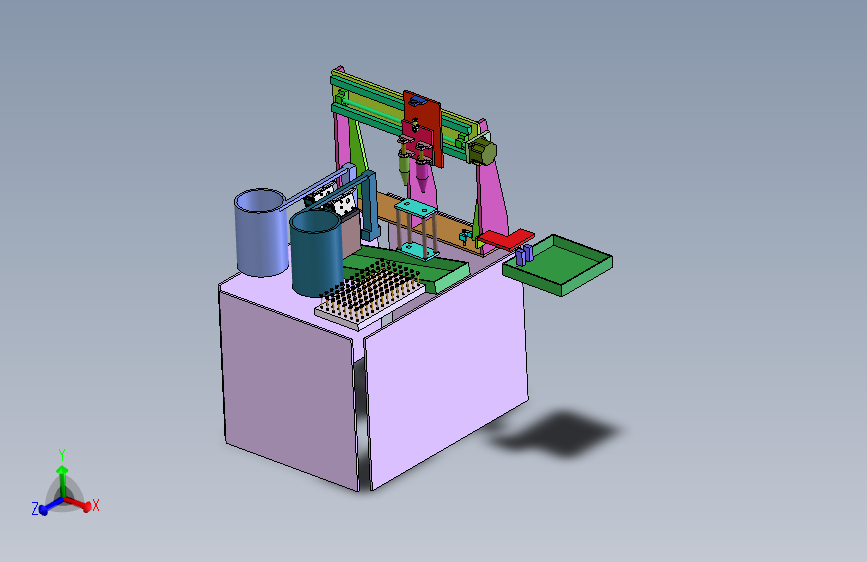Select the light blue cylinder container
The height and width of the screenshot is (562, 867).
pos(260,232)
